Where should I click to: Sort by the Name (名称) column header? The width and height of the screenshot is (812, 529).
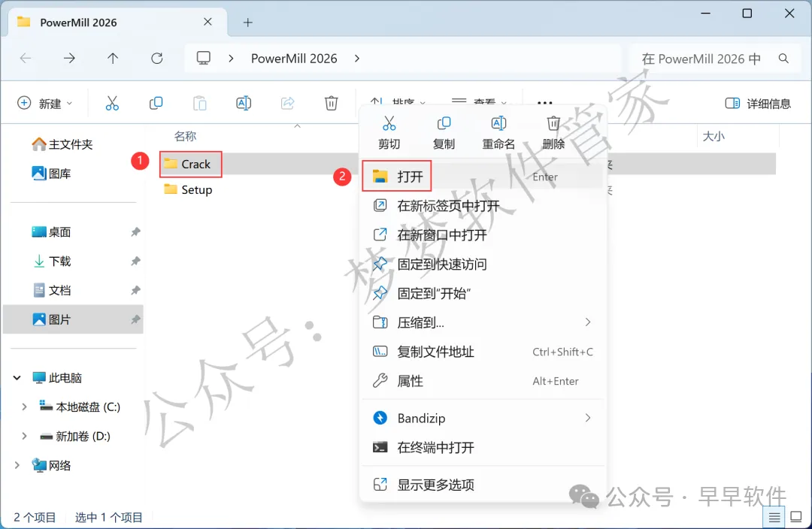pyautogui.click(x=185, y=136)
